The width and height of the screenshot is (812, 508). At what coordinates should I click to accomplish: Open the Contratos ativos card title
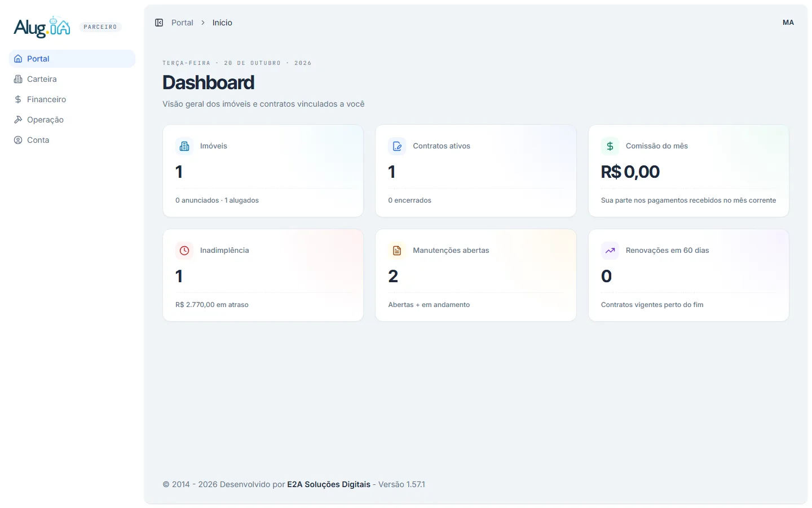tap(442, 146)
